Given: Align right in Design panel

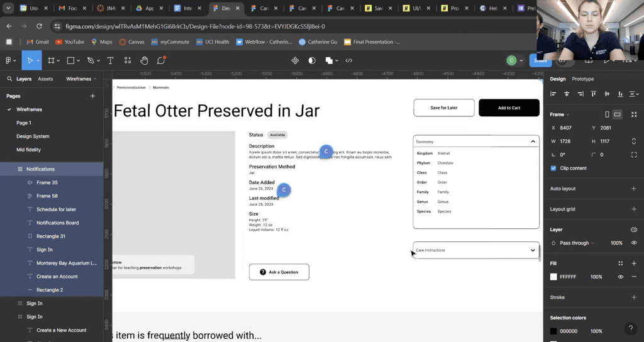Looking at the screenshot, I should 580,94.
